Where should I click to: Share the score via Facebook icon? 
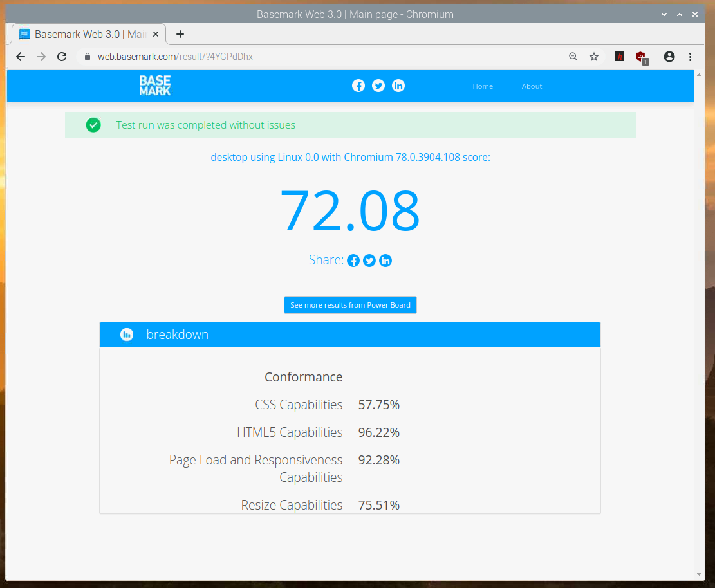click(353, 261)
